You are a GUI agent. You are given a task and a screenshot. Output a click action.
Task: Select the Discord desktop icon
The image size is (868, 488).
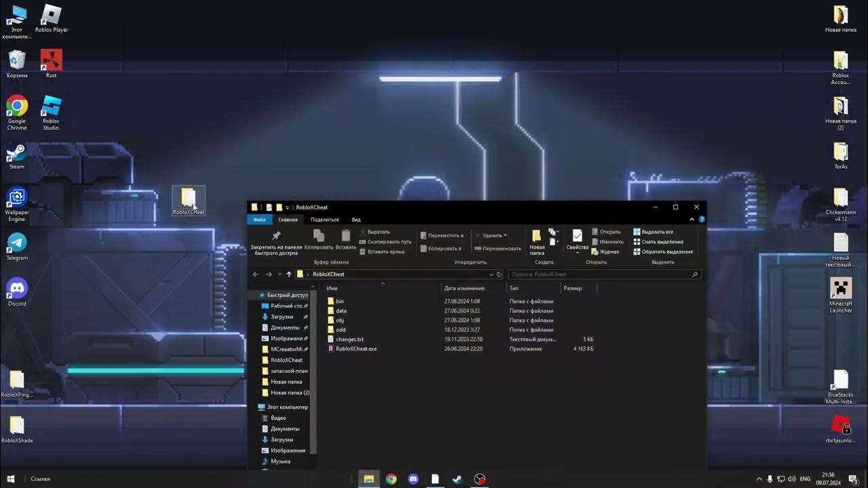pyautogui.click(x=17, y=292)
